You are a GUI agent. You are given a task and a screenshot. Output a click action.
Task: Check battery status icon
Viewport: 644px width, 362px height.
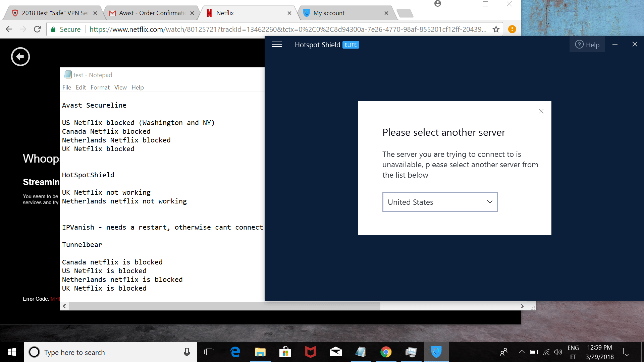pyautogui.click(x=534, y=352)
